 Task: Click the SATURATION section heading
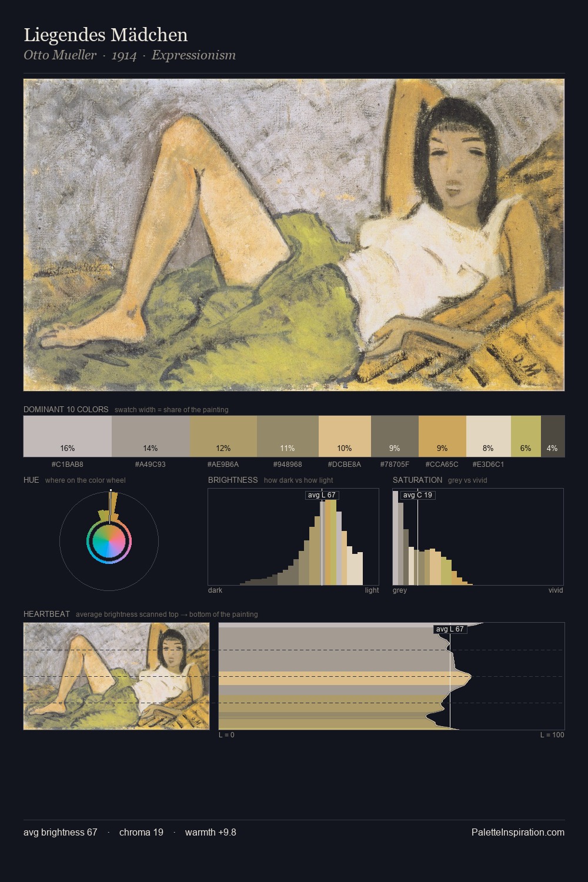point(417,480)
